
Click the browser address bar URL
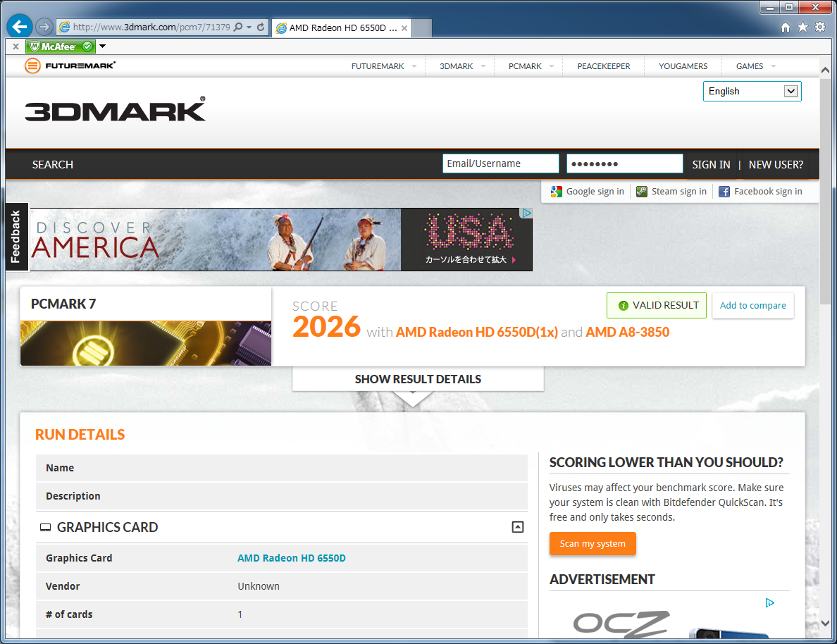[151, 27]
